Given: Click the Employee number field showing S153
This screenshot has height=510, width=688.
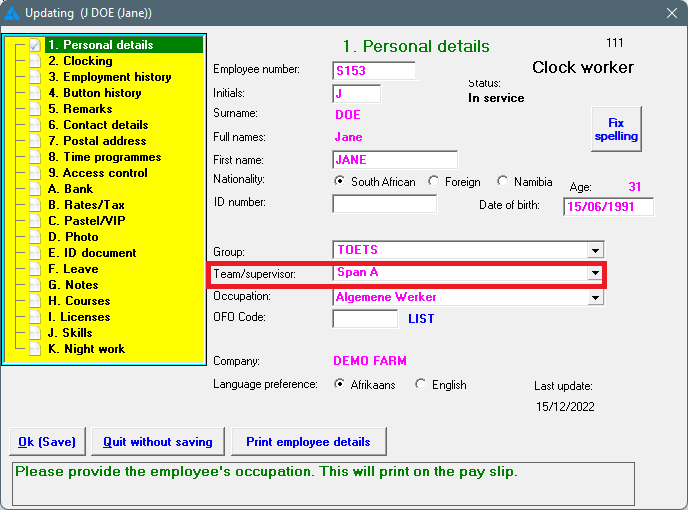Looking at the screenshot, I should pos(374,71).
